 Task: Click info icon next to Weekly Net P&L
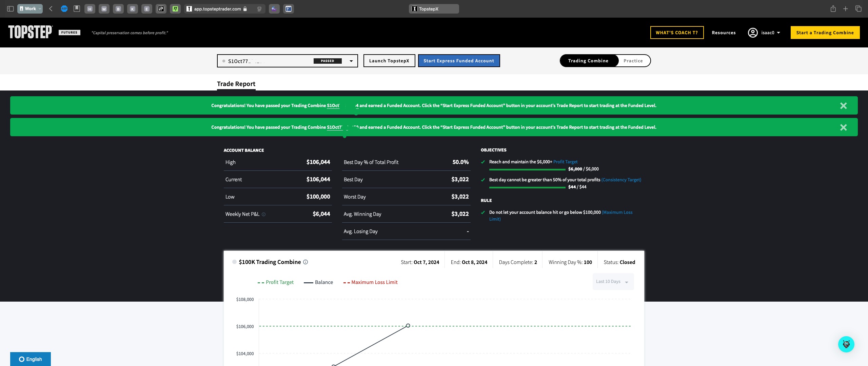click(264, 215)
